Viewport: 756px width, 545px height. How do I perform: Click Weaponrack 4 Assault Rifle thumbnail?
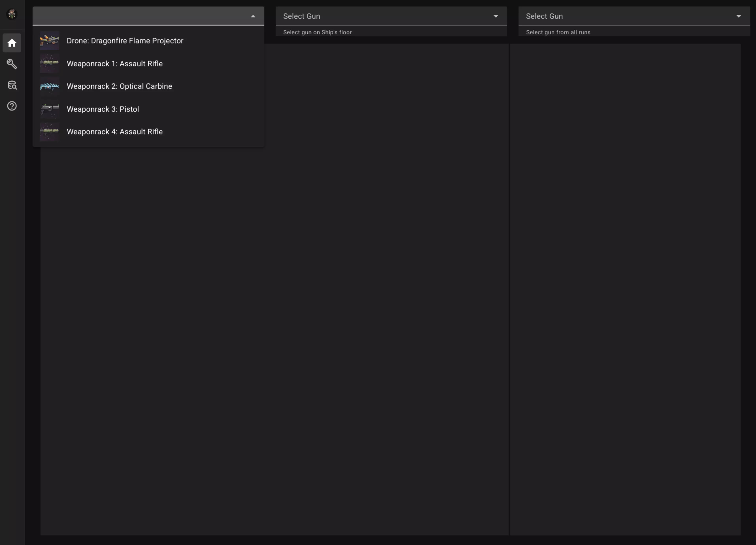pyautogui.click(x=49, y=132)
